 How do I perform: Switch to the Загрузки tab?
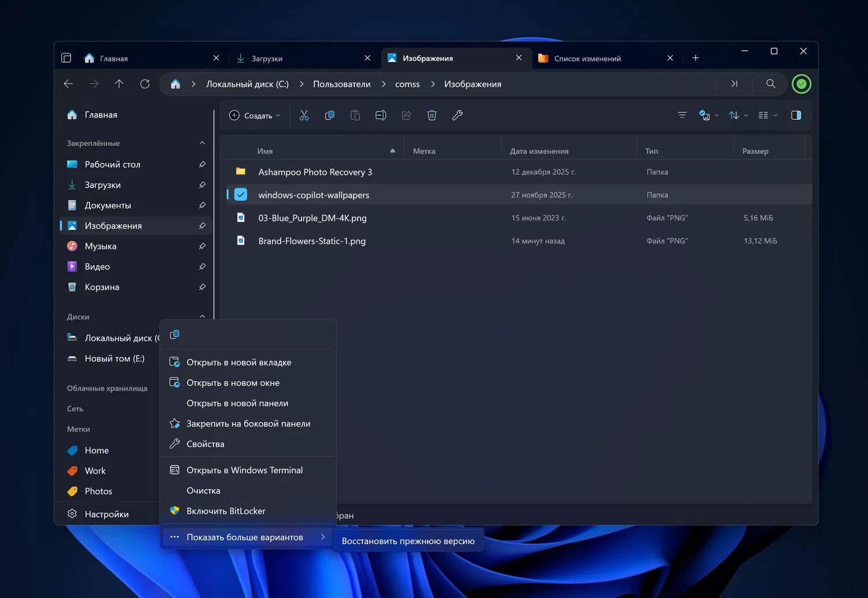point(267,58)
